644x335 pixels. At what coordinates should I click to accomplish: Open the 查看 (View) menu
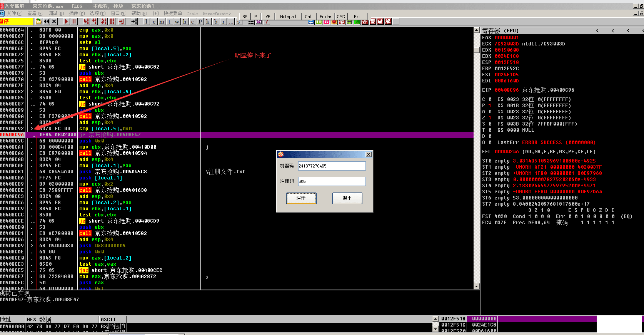tap(35, 13)
